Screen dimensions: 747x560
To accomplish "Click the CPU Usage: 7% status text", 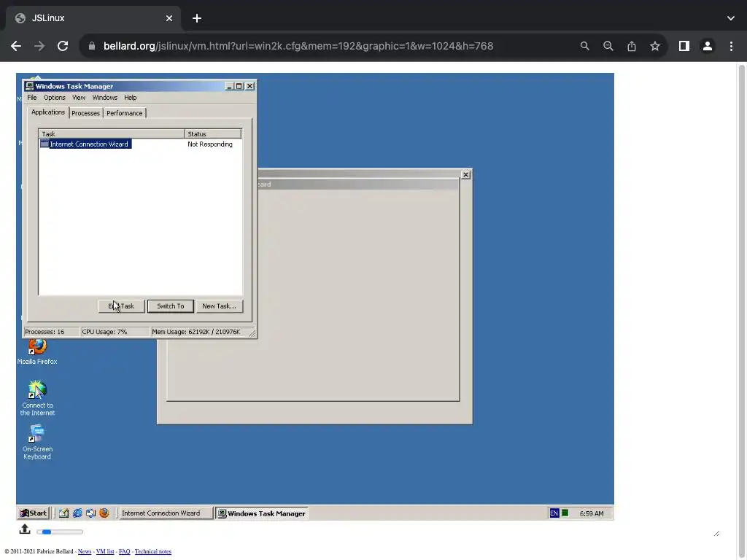I will [104, 332].
